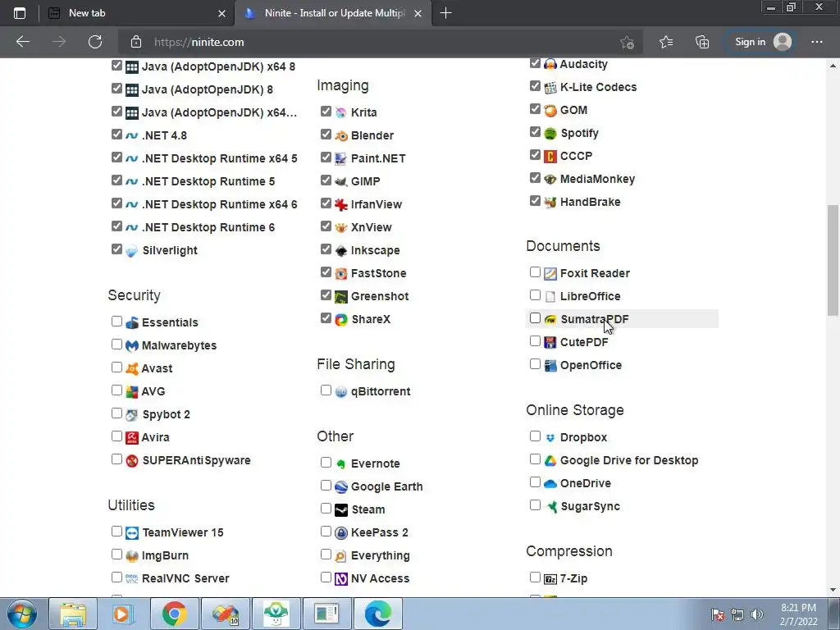
Task: Click the Paint.NET icon
Action: pos(340,158)
